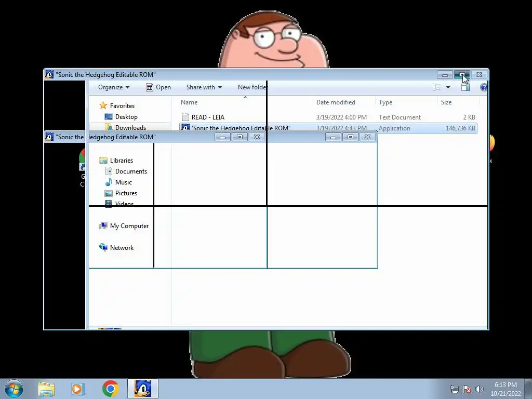Click the Sonic application file icon
The width and height of the screenshot is (532, 399).
click(185, 128)
